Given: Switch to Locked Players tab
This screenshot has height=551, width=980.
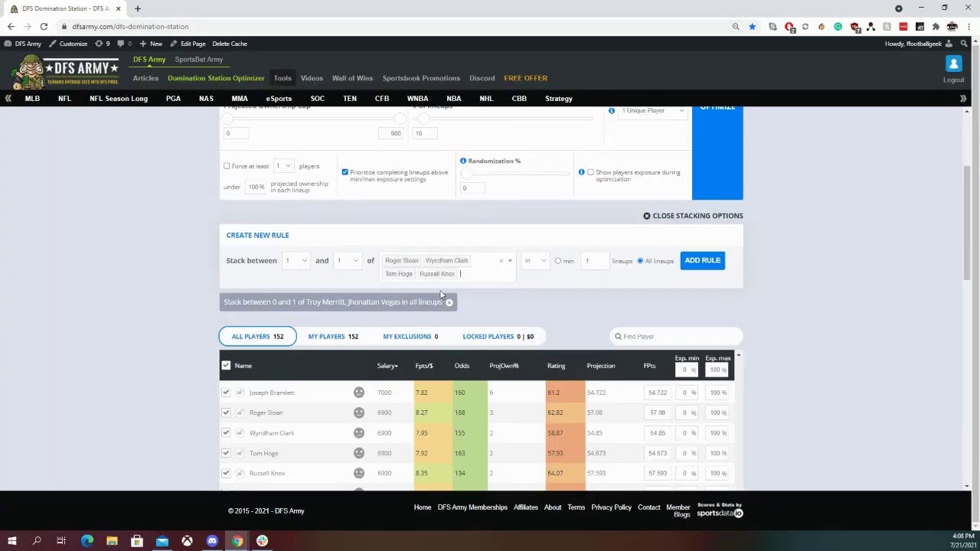Looking at the screenshot, I should pos(498,337).
